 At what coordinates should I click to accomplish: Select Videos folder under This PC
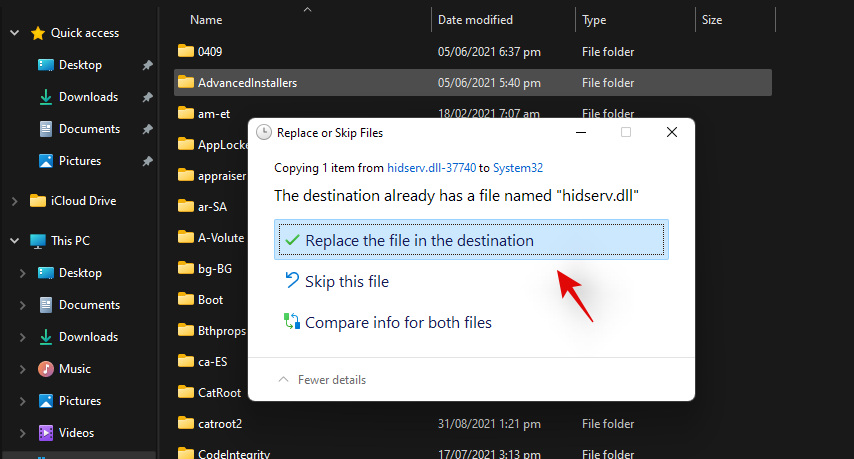[x=76, y=433]
